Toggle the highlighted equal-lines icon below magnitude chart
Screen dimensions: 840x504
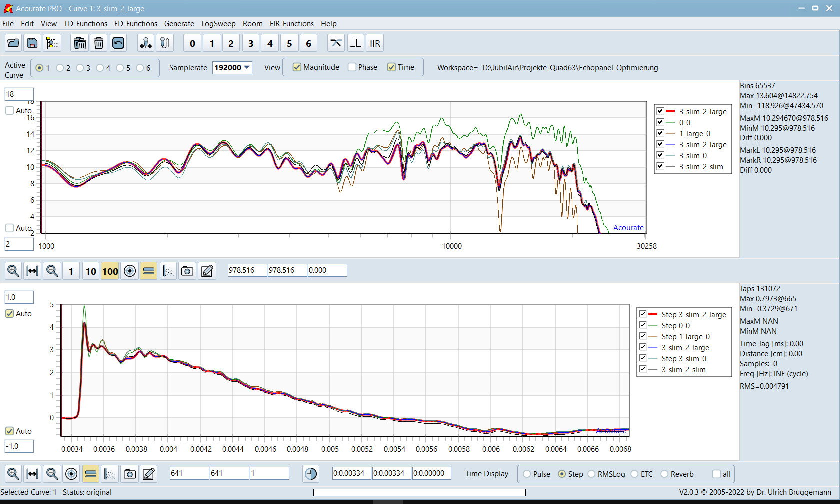tap(149, 271)
